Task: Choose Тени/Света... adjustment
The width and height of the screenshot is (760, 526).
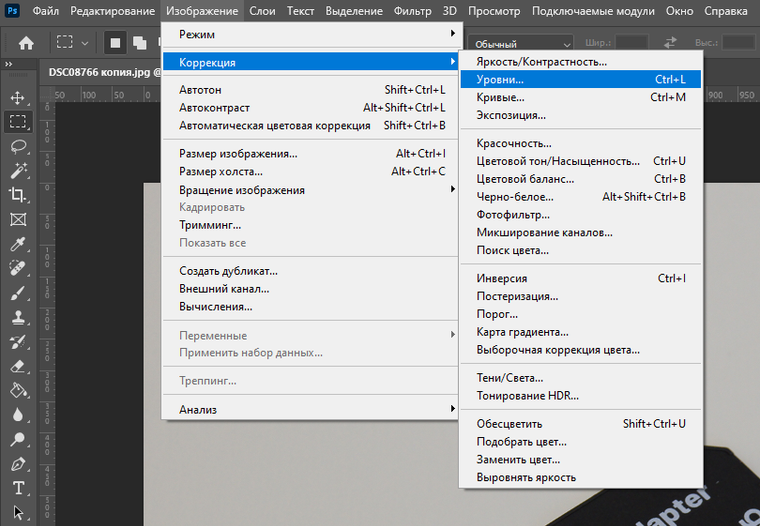Action: point(581,378)
